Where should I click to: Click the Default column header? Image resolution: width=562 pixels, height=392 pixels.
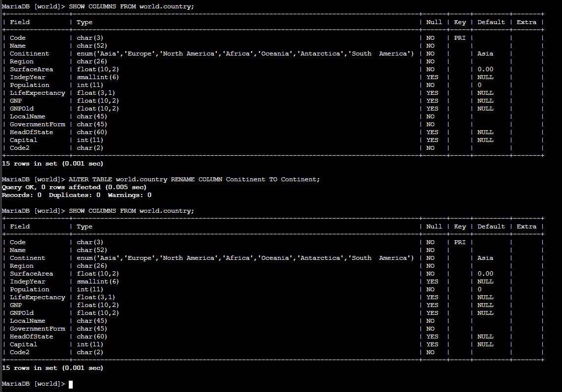click(x=491, y=22)
